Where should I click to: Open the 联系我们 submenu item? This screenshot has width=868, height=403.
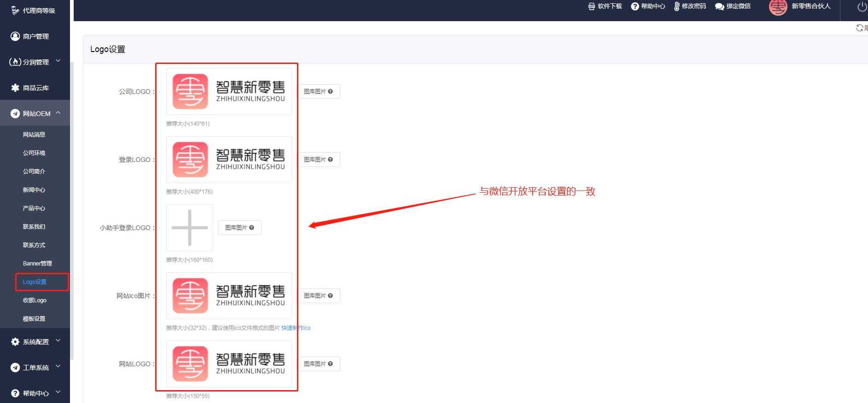point(35,227)
